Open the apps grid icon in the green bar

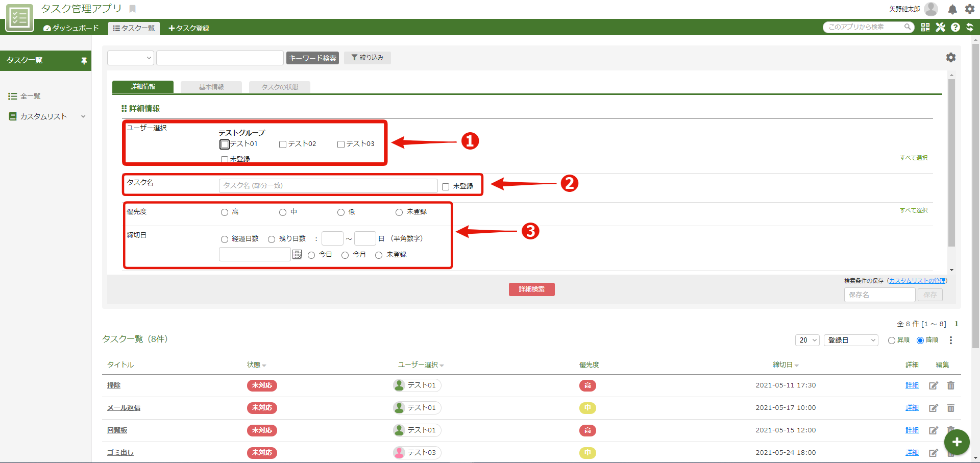[x=925, y=27]
